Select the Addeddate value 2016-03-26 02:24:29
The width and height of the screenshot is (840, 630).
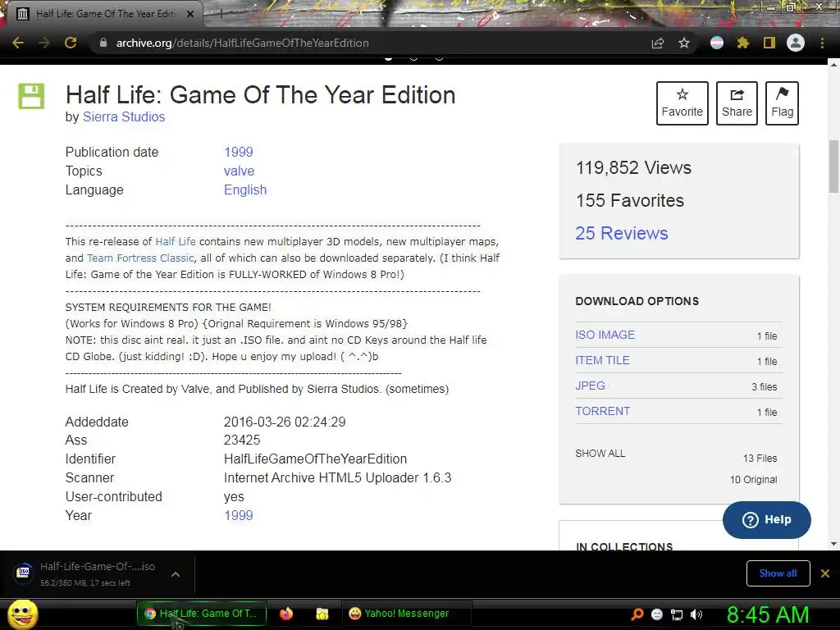(x=285, y=422)
